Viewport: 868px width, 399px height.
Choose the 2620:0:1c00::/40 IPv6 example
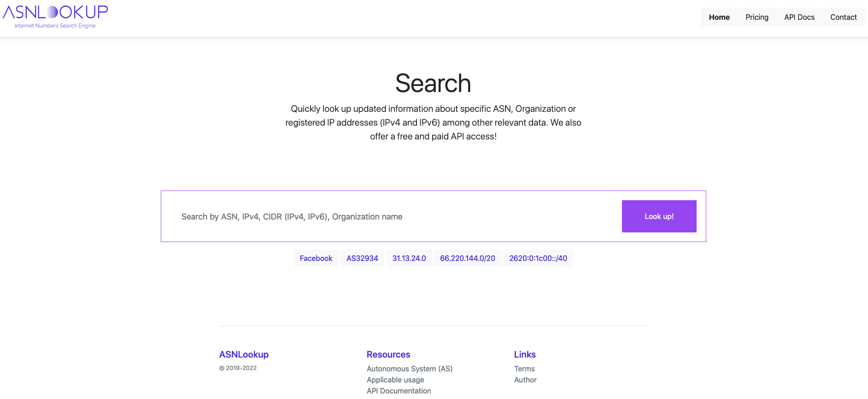pos(538,258)
